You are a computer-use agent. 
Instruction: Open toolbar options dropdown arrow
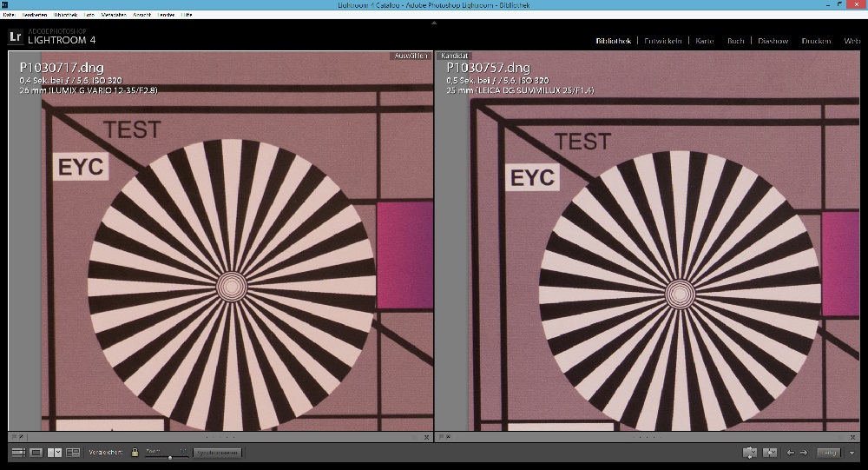point(852,453)
